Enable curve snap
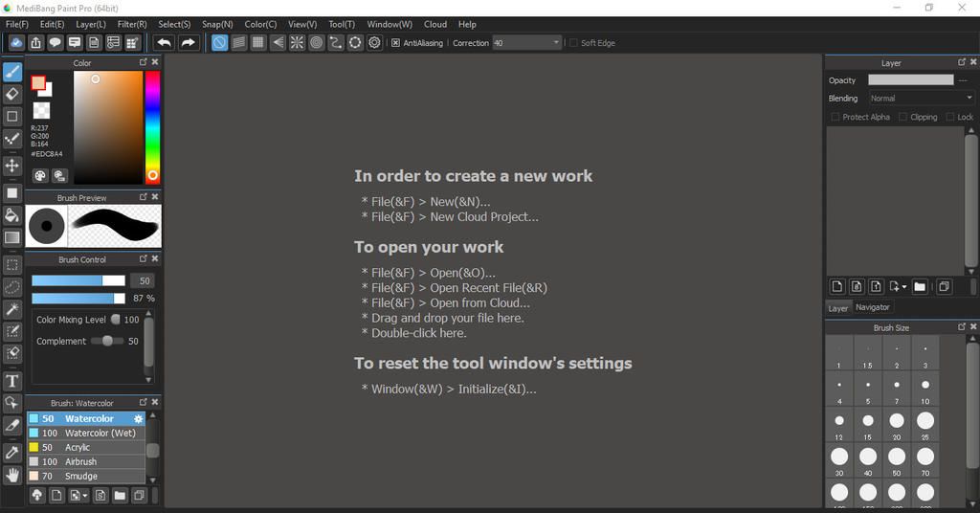 coord(336,42)
